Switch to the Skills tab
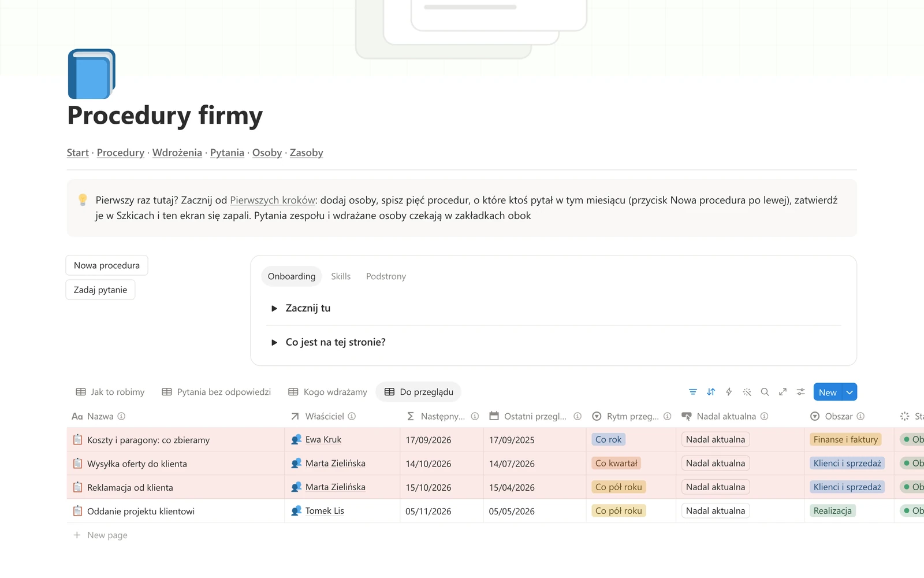Viewport: 924px width, 578px height. pos(341,276)
